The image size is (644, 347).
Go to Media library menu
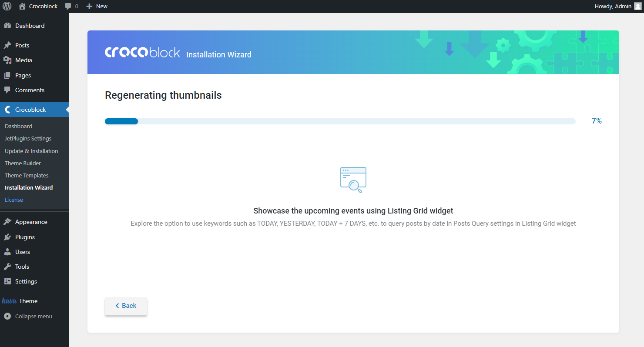[34, 60]
